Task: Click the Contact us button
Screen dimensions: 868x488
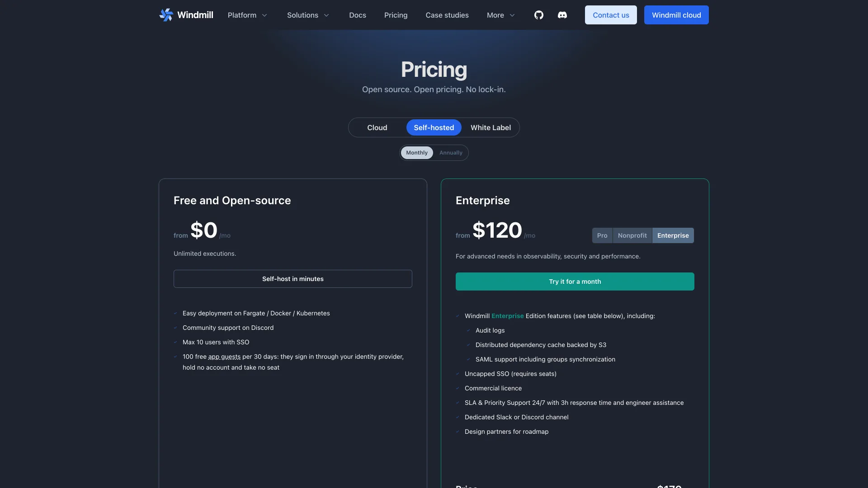Action: [611, 15]
